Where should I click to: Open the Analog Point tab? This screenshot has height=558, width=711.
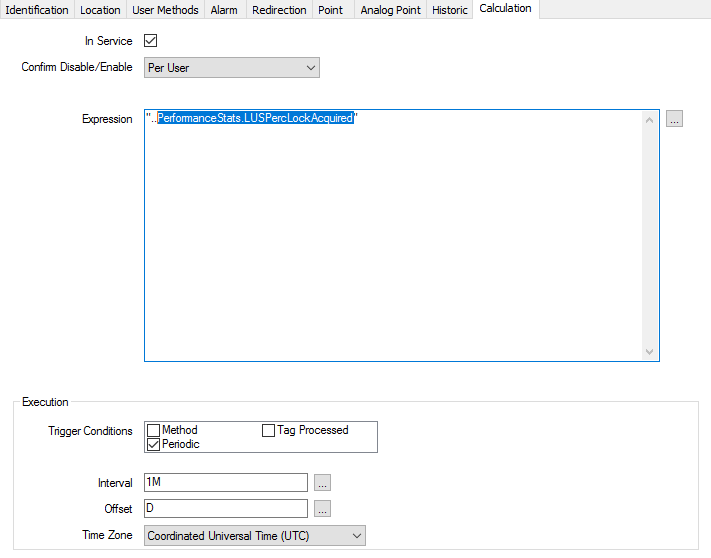click(390, 10)
